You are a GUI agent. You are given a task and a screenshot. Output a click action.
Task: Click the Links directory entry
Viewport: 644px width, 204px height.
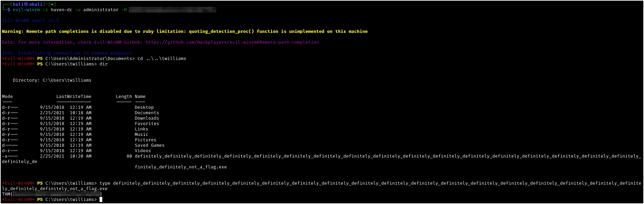[x=141, y=129]
